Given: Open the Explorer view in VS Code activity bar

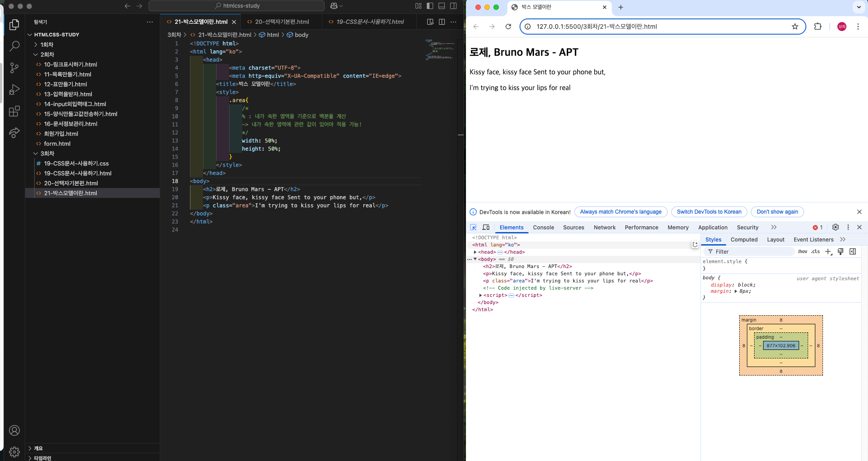Looking at the screenshot, I should (14, 25).
